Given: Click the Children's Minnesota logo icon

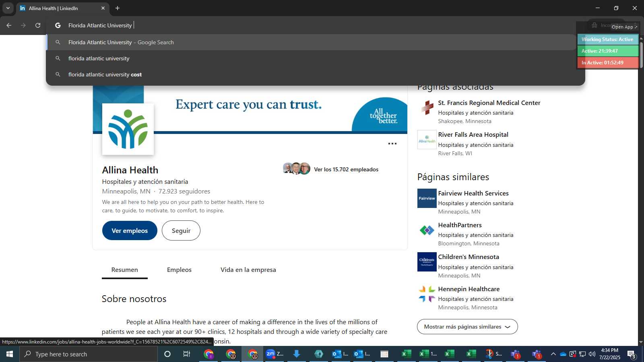Looking at the screenshot, I should (427, 262).
